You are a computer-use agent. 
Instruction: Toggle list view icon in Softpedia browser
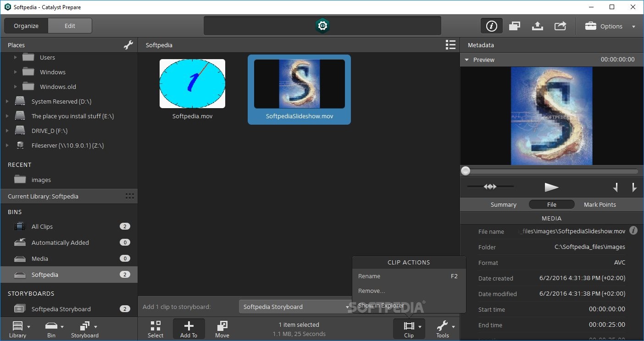(451, 45)
